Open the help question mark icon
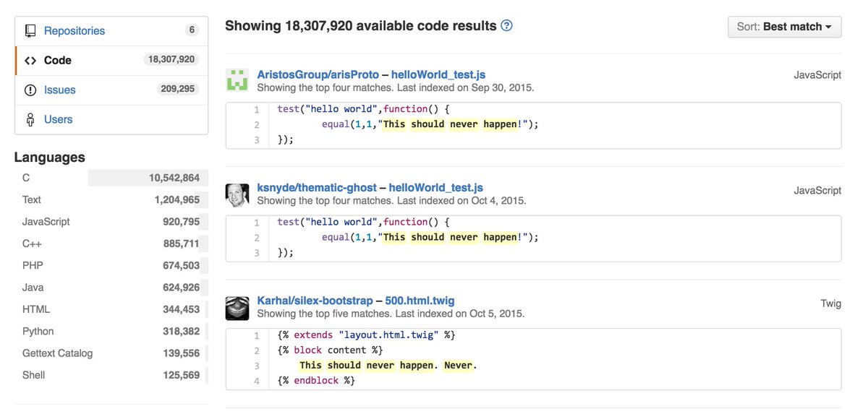Image resolution: width=868 pixels, height=414 pixels. coord(506,26)
